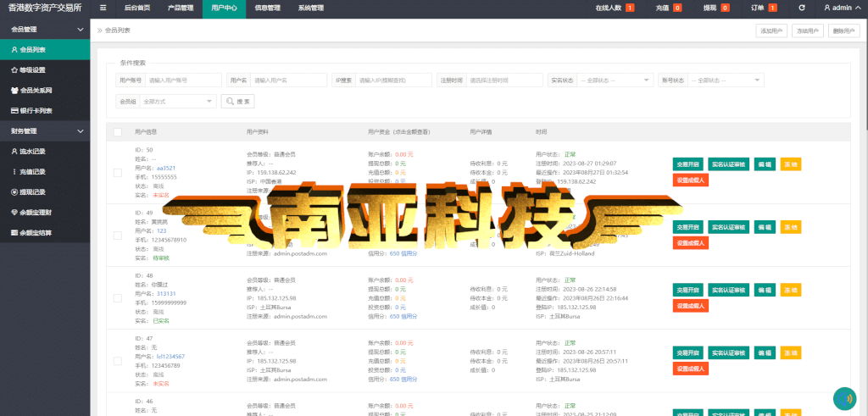Open the admin account dropdown arrow
Screen dimensions: 868x416
pyautogui.click(x=859, y=8)
